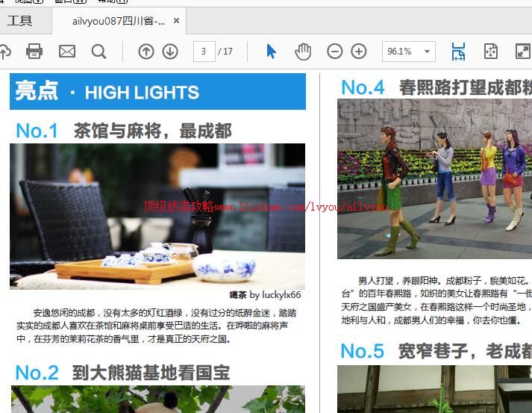The image size is (532, 413).
Task: Click the full screen mode icon
Action: click(522, 52)
